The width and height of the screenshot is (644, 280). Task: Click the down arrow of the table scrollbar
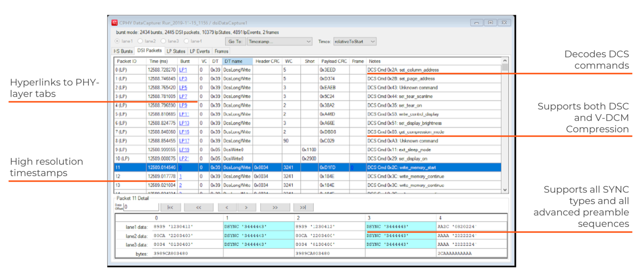505,190
